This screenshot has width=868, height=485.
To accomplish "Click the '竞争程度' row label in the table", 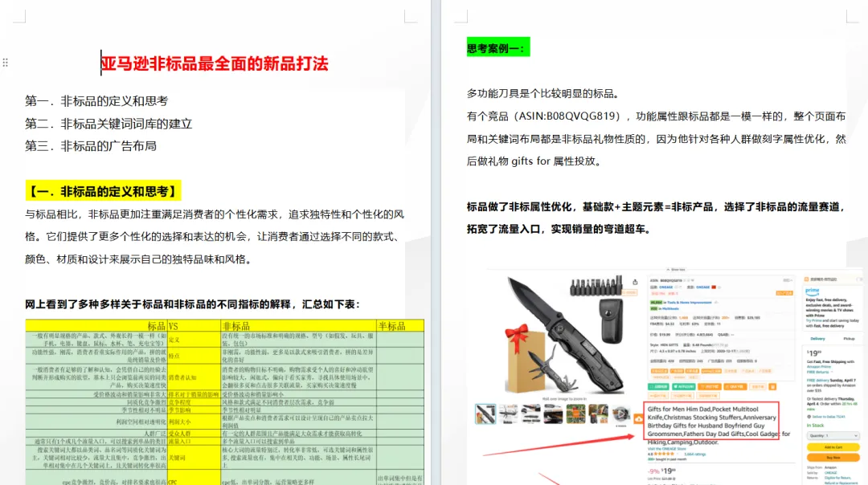I will (179, 402).
